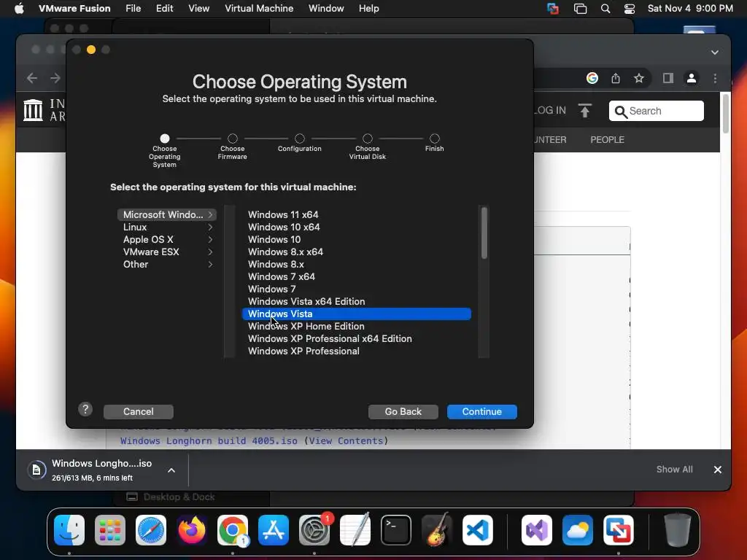Viewport: 747px width, 560px height.
Task: Open Control Center in the menu bar
Action: 630,9
